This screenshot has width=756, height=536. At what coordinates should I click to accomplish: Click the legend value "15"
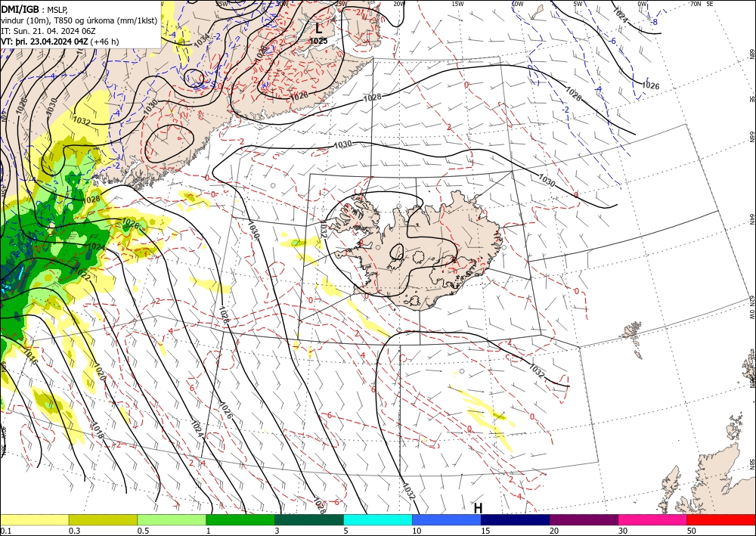485,531
